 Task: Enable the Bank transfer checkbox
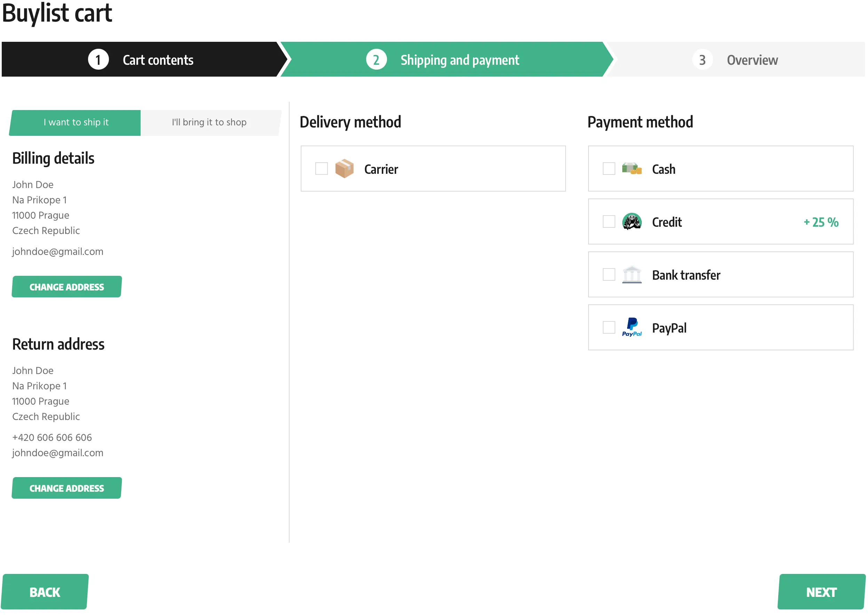[x=609, y=275]
